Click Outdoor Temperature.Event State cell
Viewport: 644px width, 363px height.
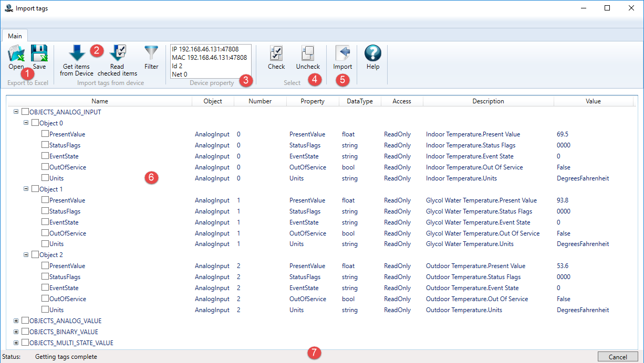pyautogui.click(x=472, y=288)
